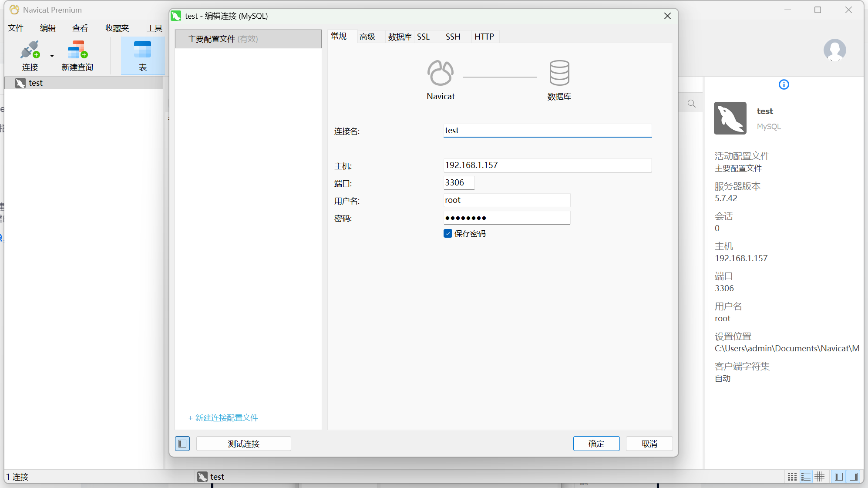Click the Connection plug icon in toolbar
Image resolution: width=868 pixels, height=488 pixels.
(30, 50)
